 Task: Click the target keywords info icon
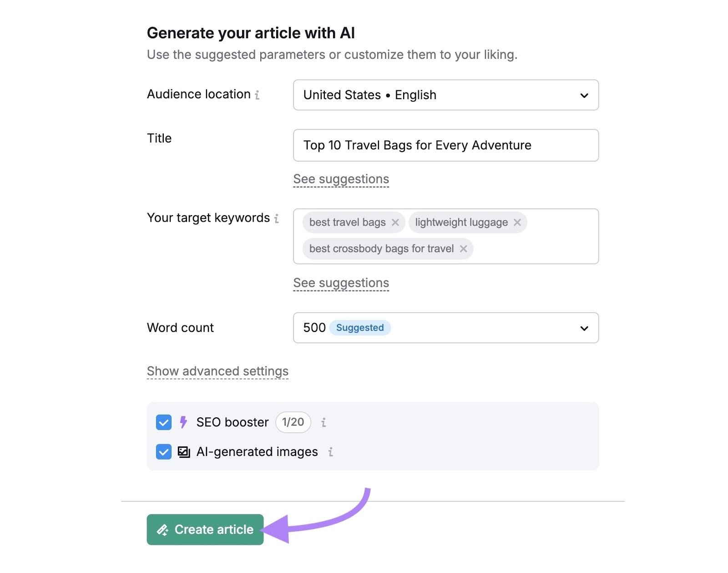[x=276, y=219]
